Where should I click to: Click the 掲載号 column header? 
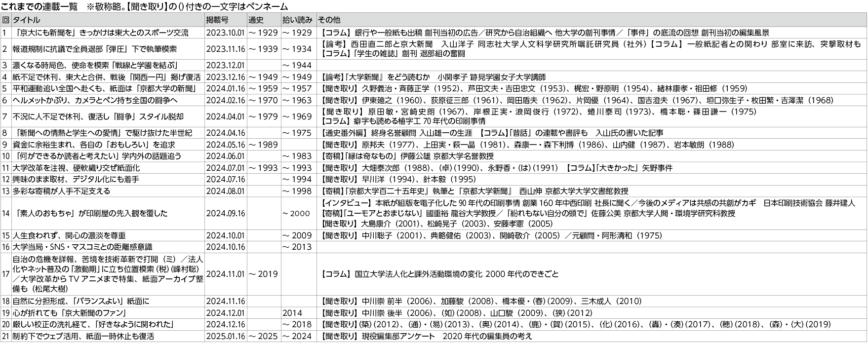pyautogui.click(x=217, y=20)
